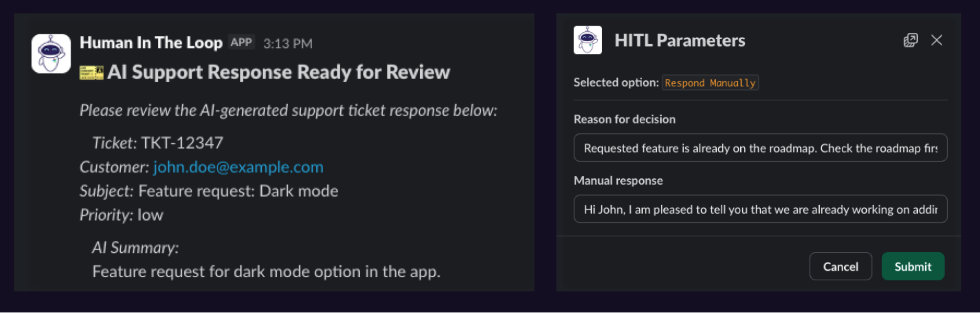Cancel the HITL Parameters form
This screenshot has width=980, height=313.
point(840,266)
